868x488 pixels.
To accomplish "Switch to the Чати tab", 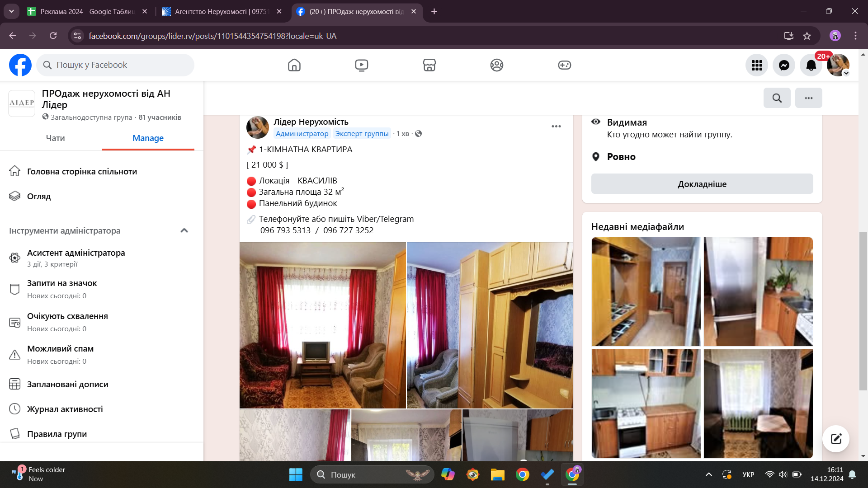I will [55, 138].
